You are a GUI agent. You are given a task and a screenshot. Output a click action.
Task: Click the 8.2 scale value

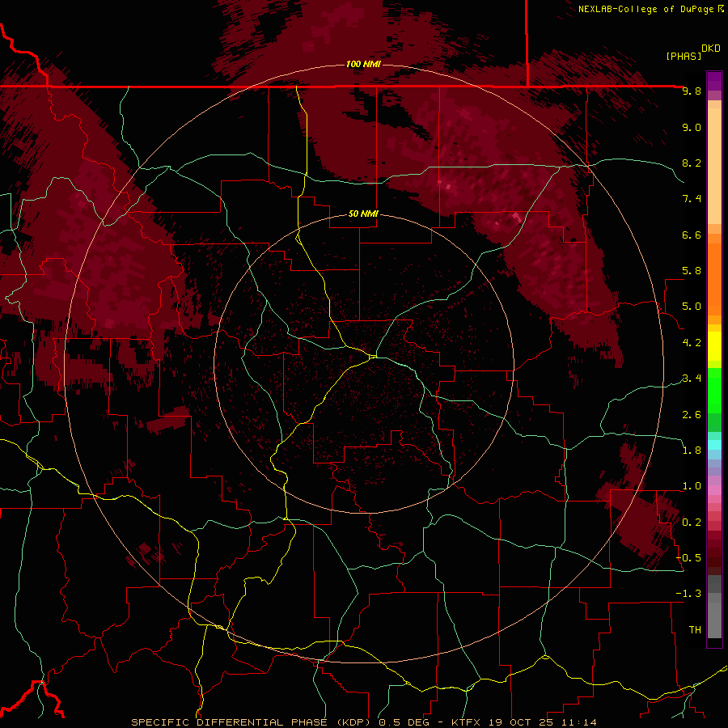tap(692, 163)
